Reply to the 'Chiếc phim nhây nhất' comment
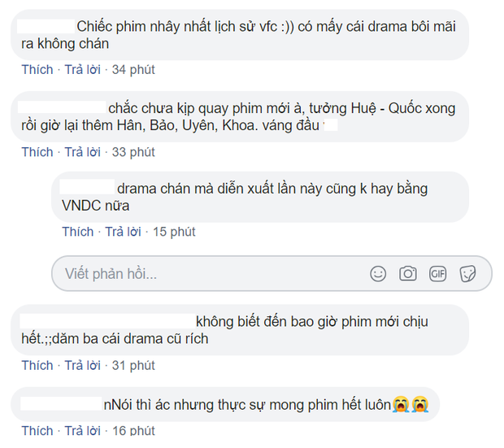Viewport: 504px width, 448px height. 84,70
